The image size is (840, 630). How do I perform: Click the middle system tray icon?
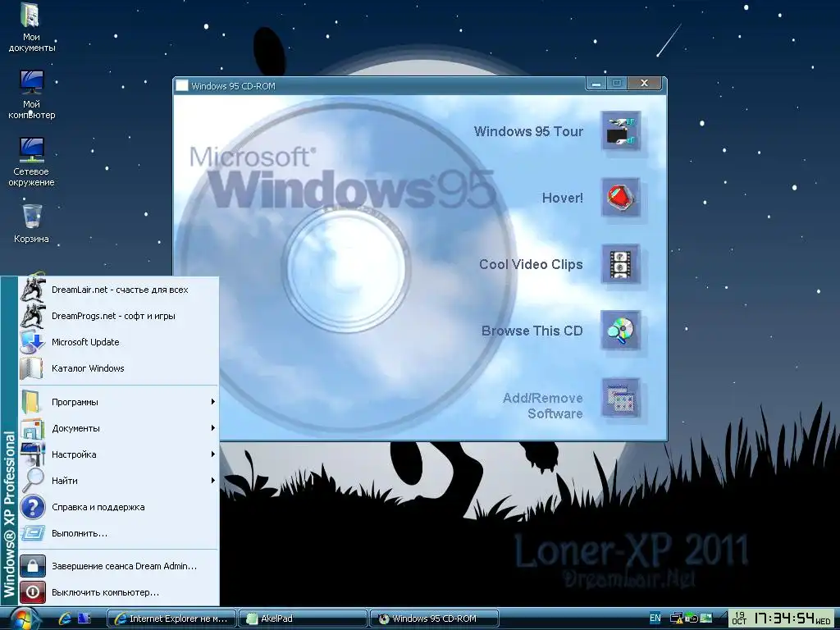pyautogui.click(x=692, y=619)
